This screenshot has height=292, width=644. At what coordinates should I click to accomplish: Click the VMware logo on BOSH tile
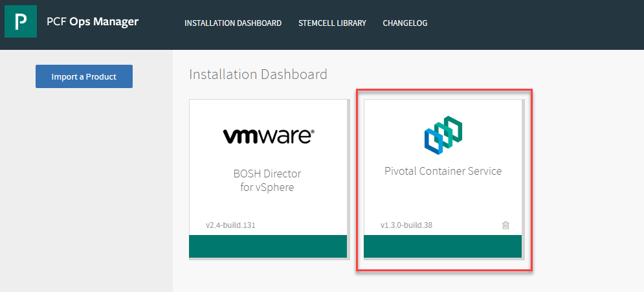(x=269, y=136)
